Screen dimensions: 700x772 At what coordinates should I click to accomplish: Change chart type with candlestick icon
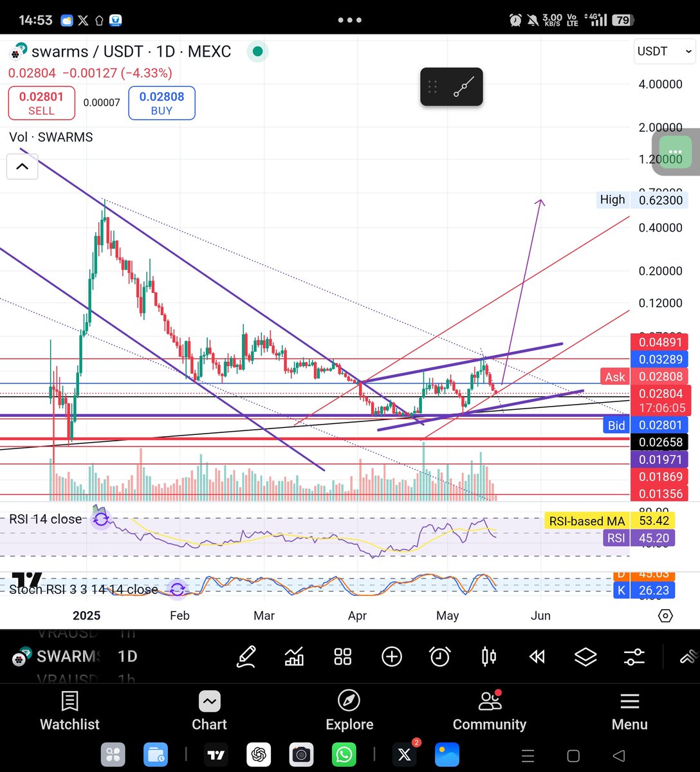[x=489, y=657]
